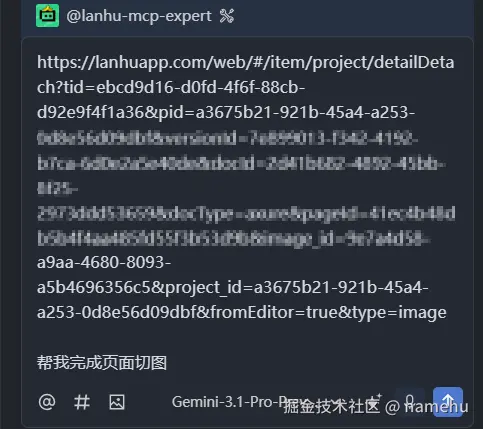The width and height of the screenshot is (483, 429).
Task: Open the tools wrench icon beside the agent name
Action: [227, 16]
